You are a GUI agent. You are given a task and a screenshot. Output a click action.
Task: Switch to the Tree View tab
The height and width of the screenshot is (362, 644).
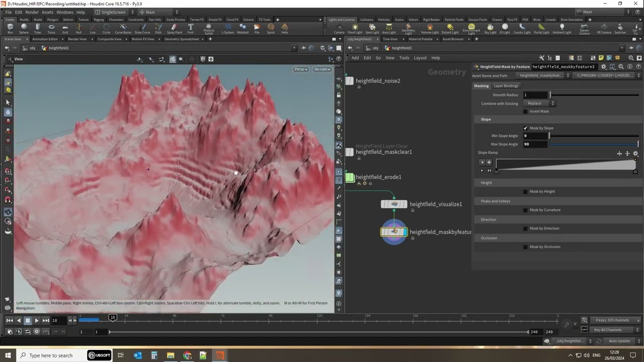coord(390,39)
